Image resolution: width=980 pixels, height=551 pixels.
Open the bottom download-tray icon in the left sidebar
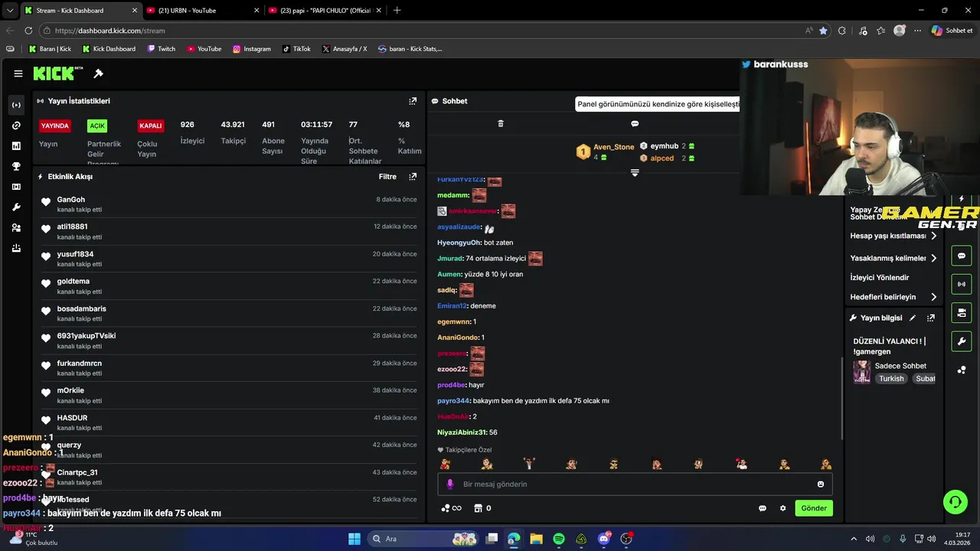click(16, 248)
